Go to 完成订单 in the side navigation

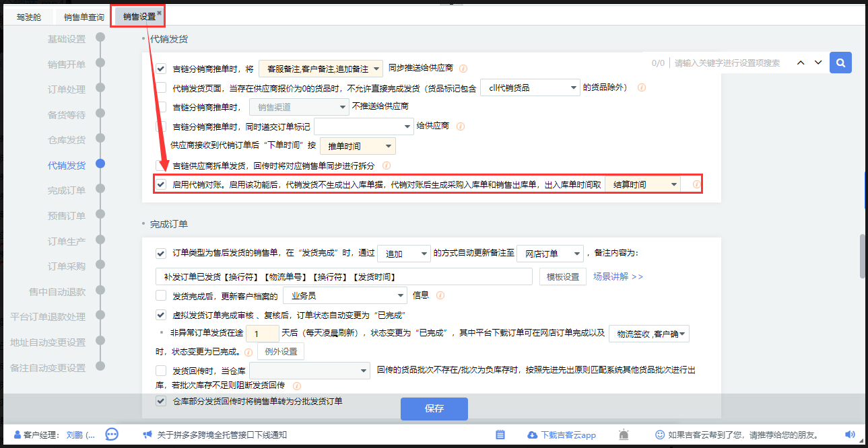[x=67, y=190]
